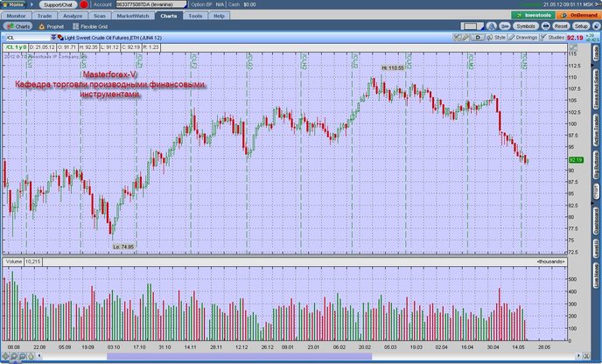Toggle the D daily aggregation button
The height and width of the screenshot is (364, 602).
pos(478,38)
